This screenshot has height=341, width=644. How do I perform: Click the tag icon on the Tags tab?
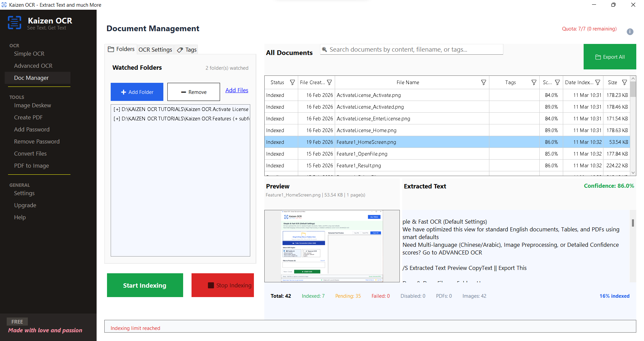(180, 50)
